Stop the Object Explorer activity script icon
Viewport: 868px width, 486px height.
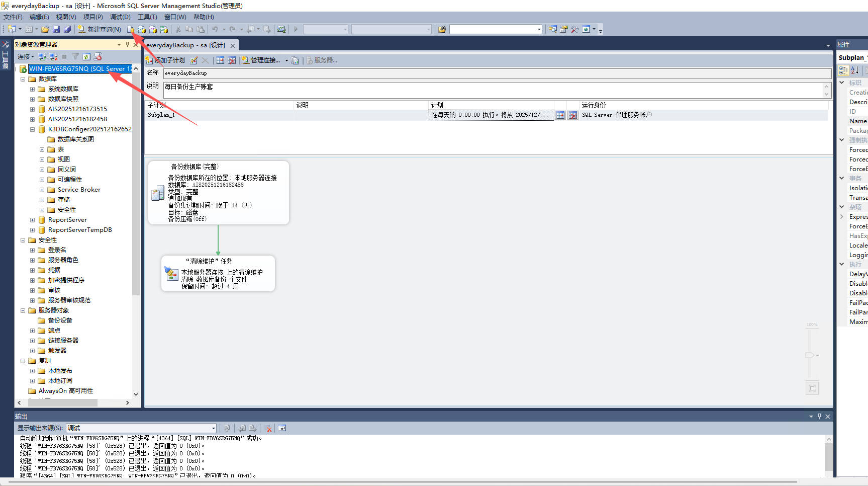98,56
